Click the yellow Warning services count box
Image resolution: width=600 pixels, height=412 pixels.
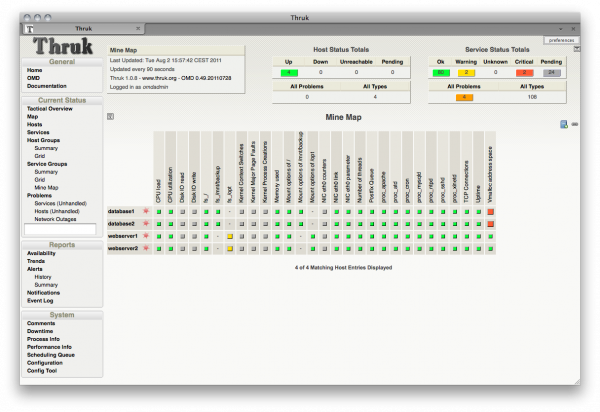point(466,72)
